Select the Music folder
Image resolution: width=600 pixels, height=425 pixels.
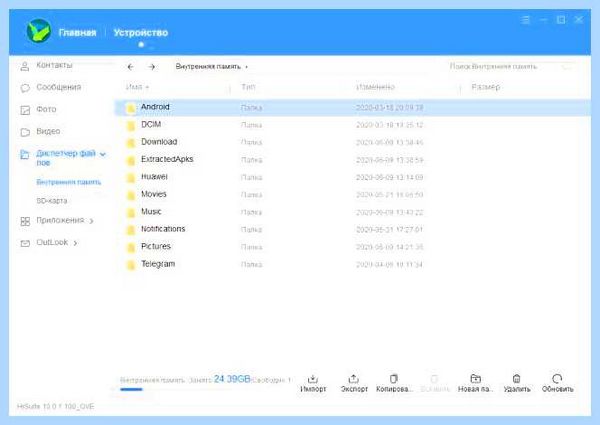click(151, 212)
